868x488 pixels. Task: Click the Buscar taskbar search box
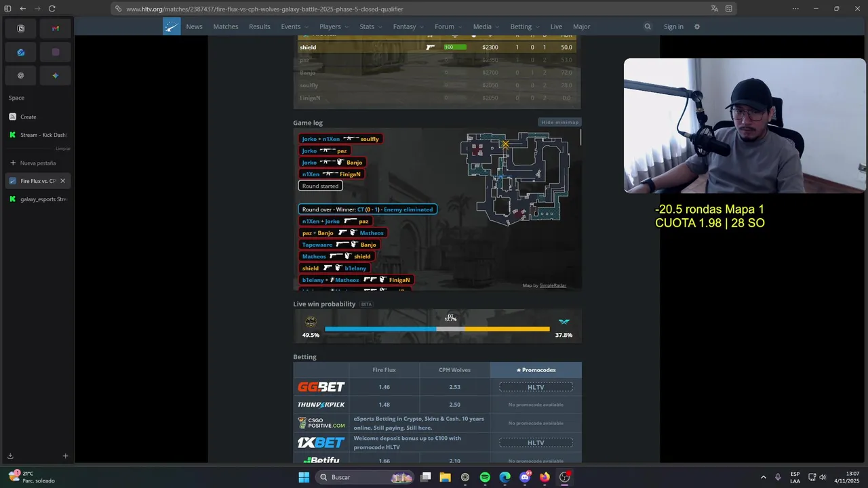point(366,477)
